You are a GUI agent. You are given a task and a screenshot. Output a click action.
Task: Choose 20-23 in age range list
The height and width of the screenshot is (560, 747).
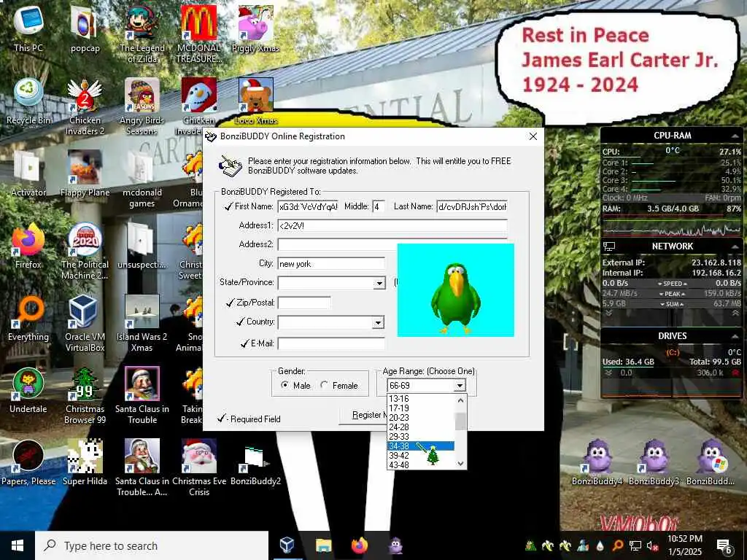point(421,418)
